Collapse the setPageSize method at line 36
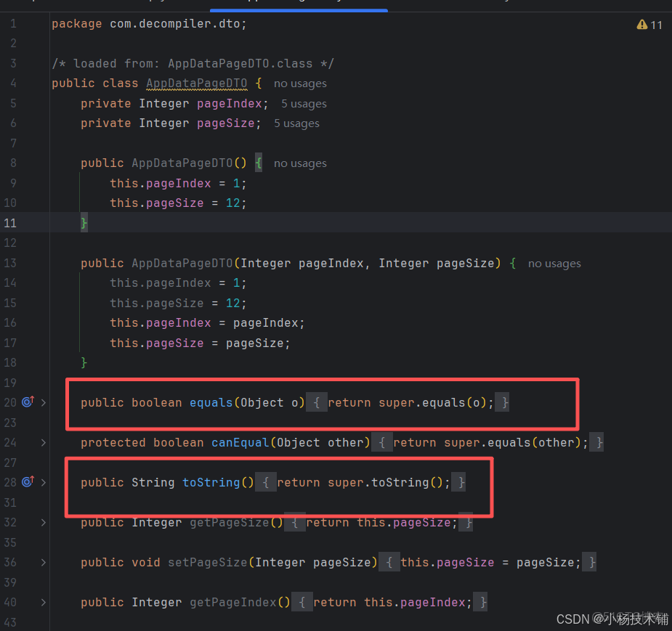The image size is (672, 631). pyautogui.click(x=43, y=561)
